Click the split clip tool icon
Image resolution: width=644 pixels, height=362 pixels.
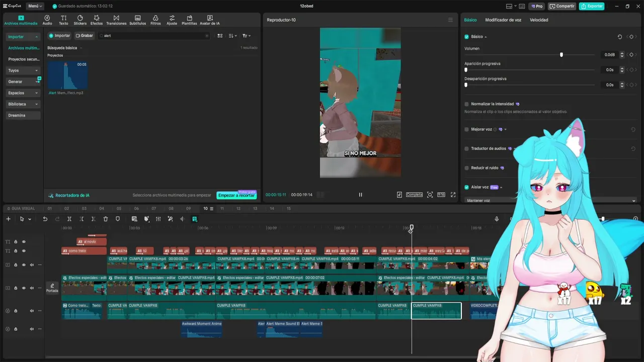[69, 219]
